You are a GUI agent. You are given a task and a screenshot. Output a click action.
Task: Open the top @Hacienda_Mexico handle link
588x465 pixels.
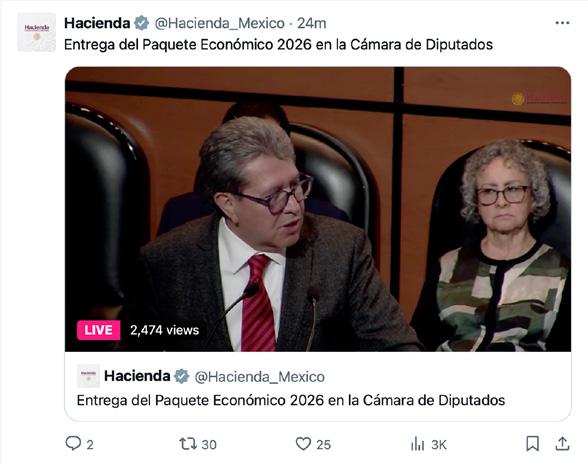[220, 23]
